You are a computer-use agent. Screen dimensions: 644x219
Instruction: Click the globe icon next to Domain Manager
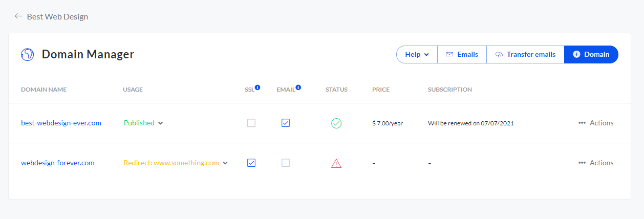(27, 54)
